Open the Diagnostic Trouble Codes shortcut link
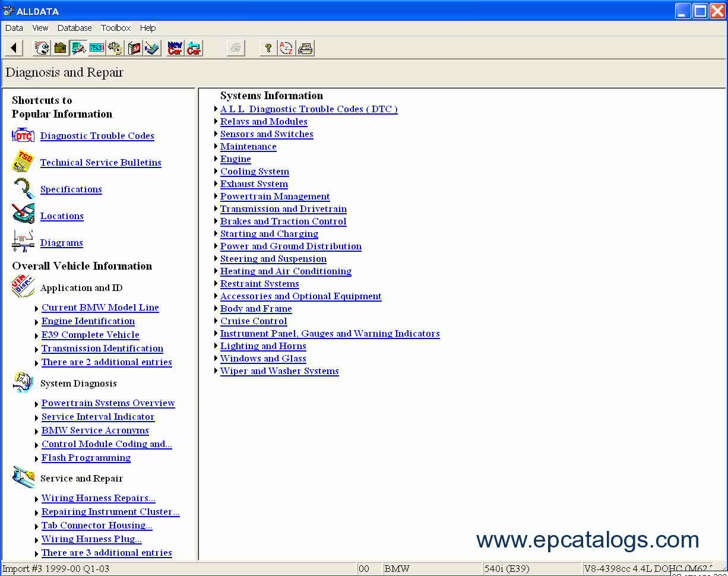 click(x=97, y=136)
